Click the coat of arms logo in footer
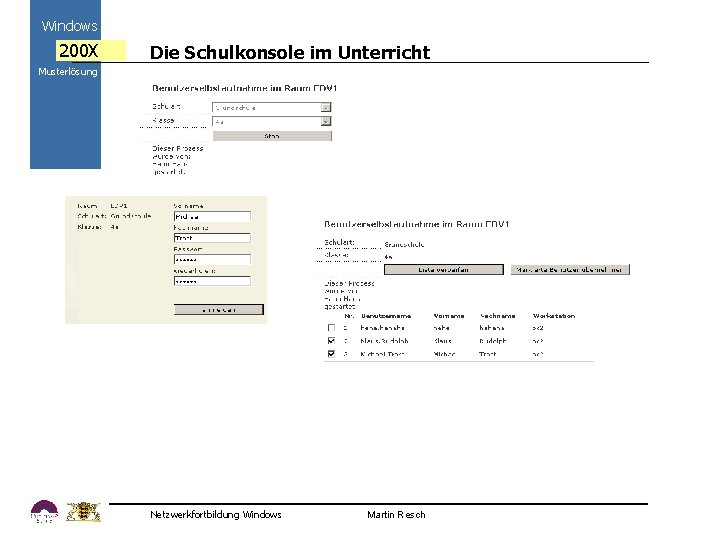Image resolution: width=720 pixels, height=540 pixels. pos(83,512)
